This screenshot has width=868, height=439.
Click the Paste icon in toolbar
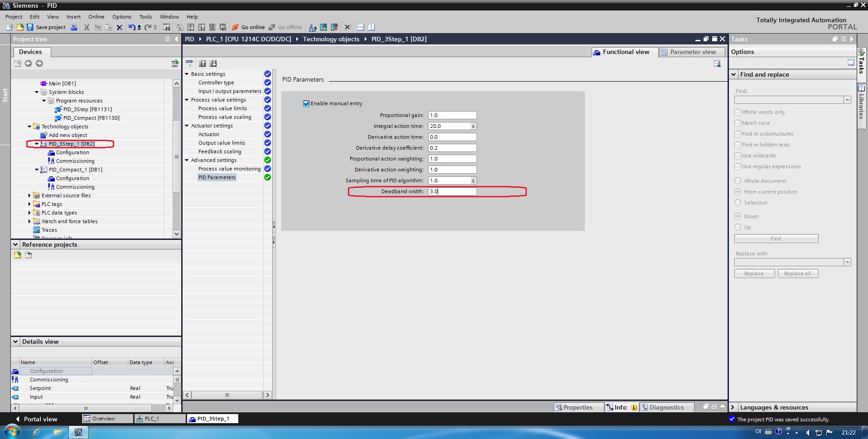[x=108, y=27]
